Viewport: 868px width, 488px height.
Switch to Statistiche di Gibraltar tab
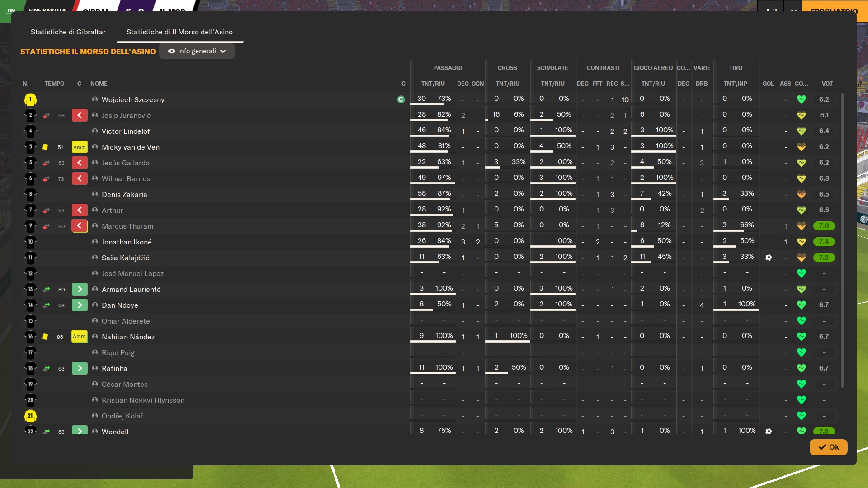coord(68,32)
